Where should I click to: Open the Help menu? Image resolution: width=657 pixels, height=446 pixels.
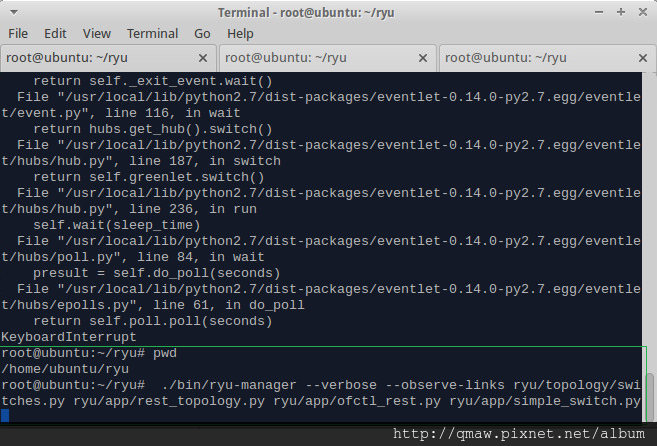(x=241, y=33)
